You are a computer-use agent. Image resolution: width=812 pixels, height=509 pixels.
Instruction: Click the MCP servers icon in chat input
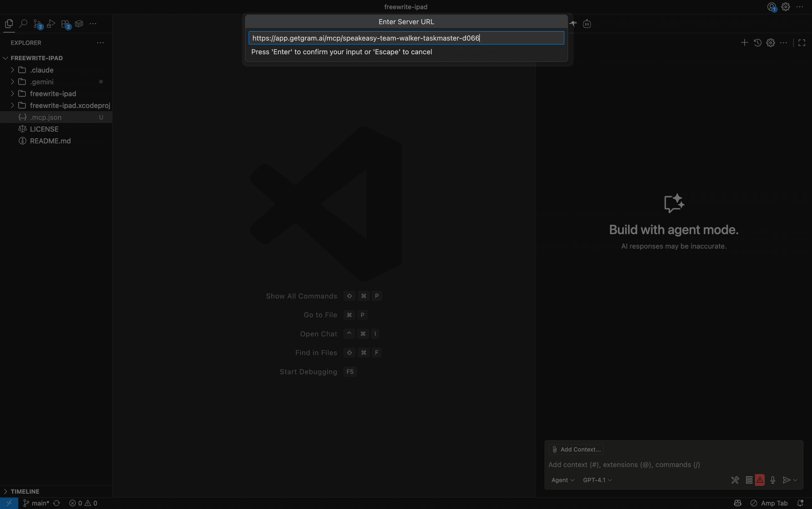click(748, 480)
